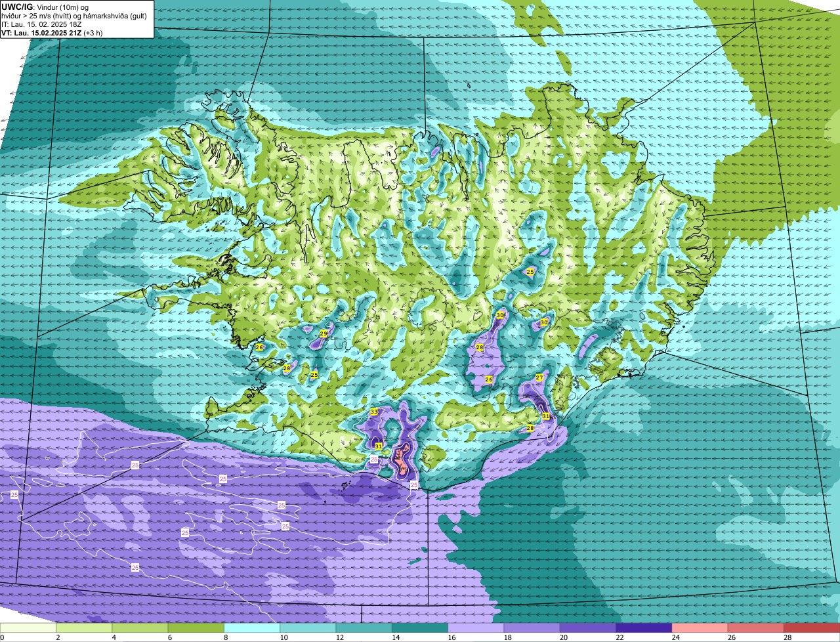Click the yellow maximum gust label 27

(x=539, y=377)
